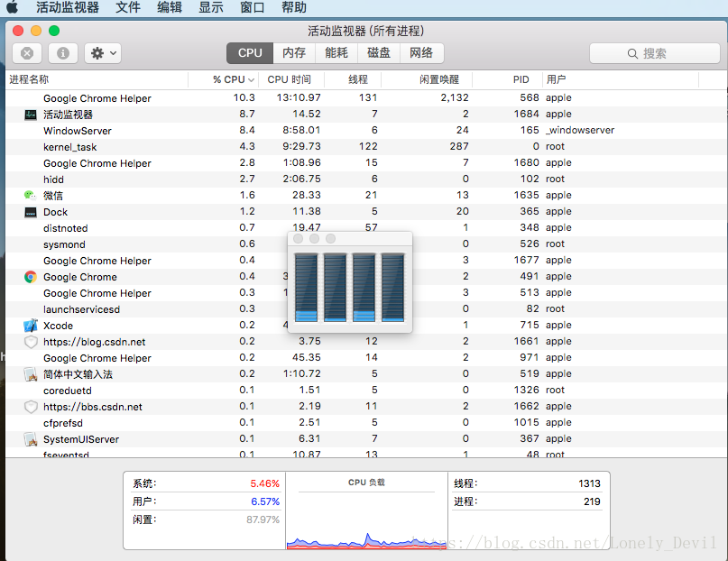Sort by 用户 column header

(621, 79)
